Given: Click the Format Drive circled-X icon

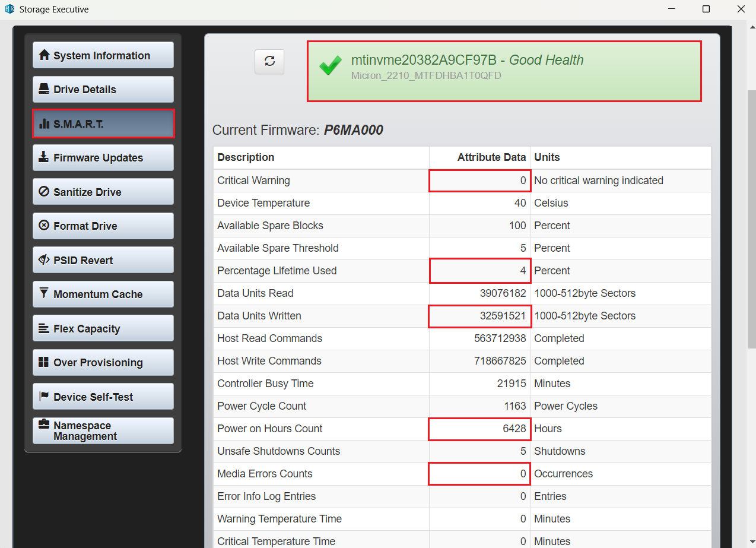Looking at the screenshot, I should pos(42,226).
